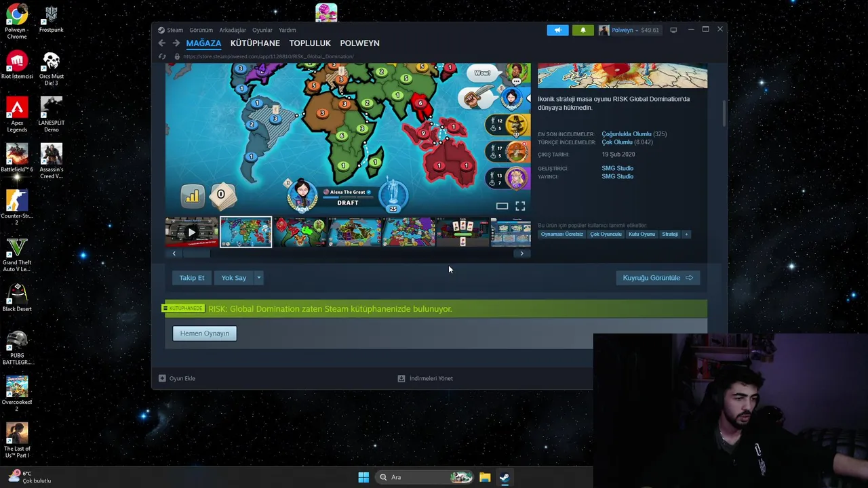Select the third thumbnail with red dice
The image size is (868, 488).
[x=300, y=232]
